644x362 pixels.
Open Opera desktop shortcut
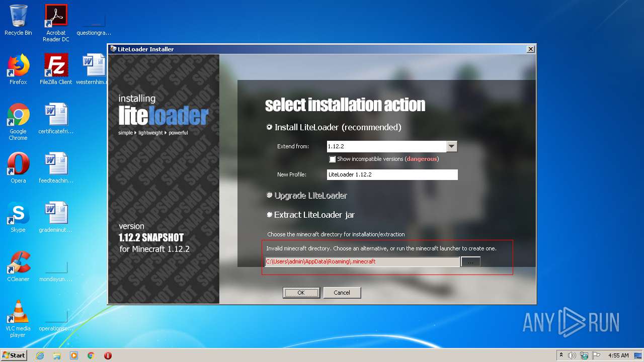click(x=18, y=168)
